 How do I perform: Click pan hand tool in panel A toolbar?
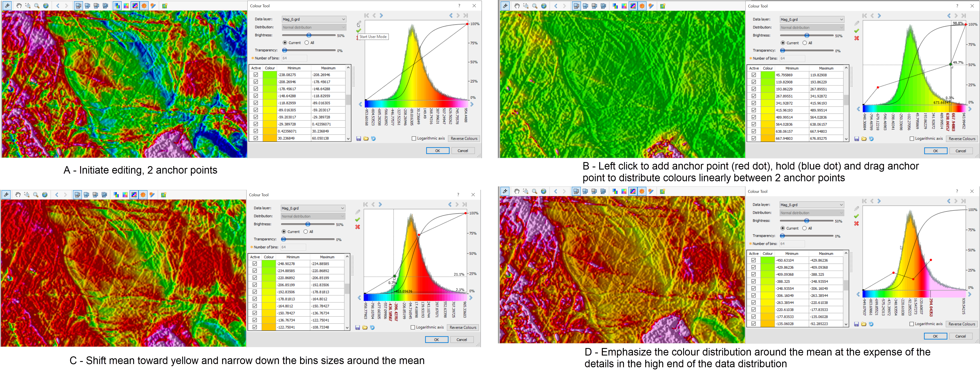click(x=19, y=6)
